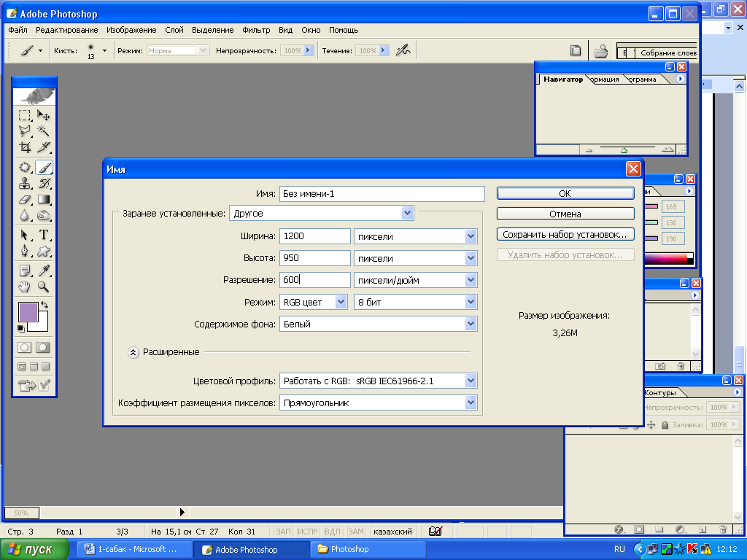Screen dimensions: 747x560
Task: Open the Файл menu
Action: [18, 30]
